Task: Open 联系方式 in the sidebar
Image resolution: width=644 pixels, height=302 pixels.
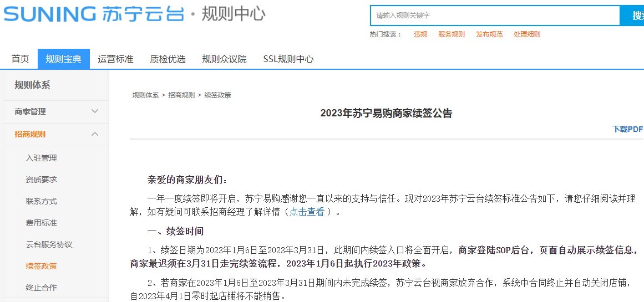Action: 41,201
